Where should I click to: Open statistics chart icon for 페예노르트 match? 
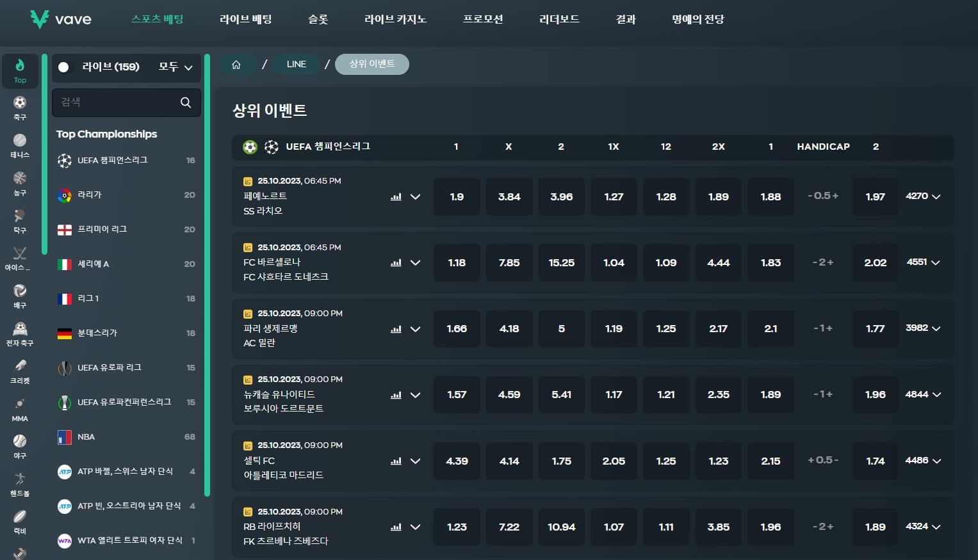click(396, 197)
